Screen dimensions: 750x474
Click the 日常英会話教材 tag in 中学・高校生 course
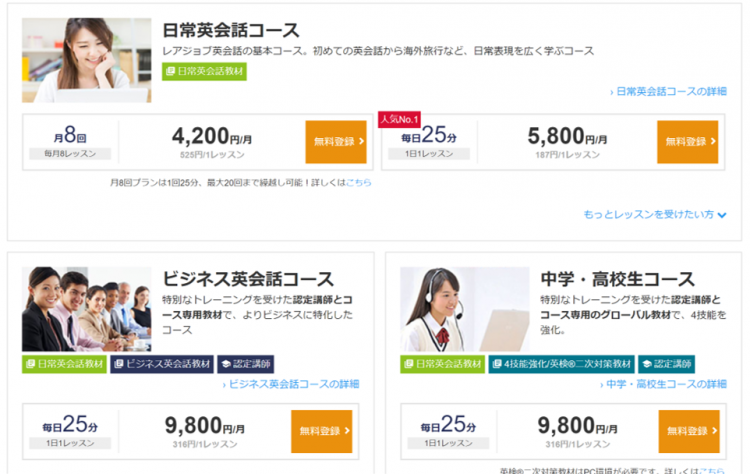[442, 364]
